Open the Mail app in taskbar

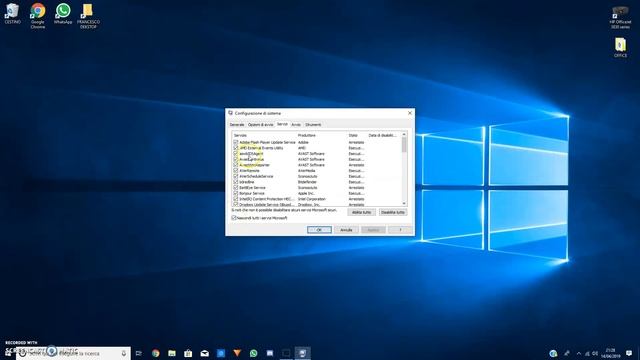point(204,353)
